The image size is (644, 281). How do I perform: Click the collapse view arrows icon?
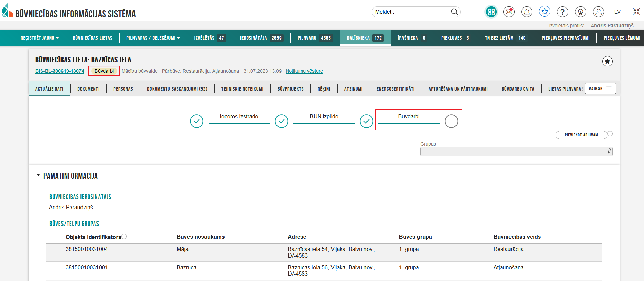637,12
